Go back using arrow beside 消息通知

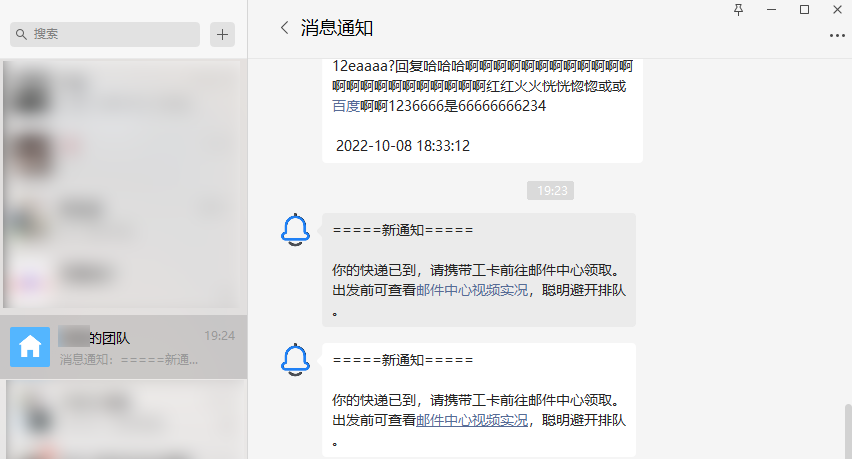(284, 28)
